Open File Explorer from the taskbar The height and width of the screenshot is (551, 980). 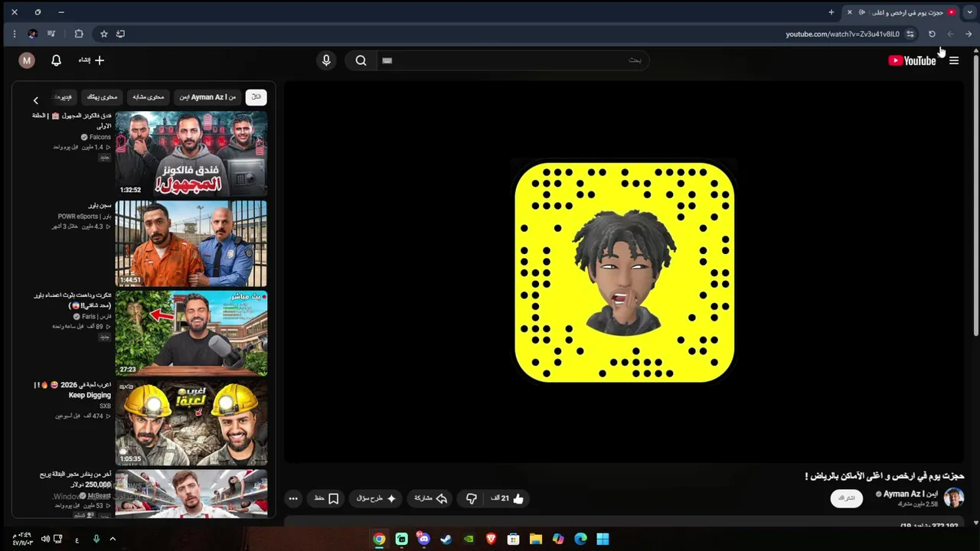coord(536,539)
